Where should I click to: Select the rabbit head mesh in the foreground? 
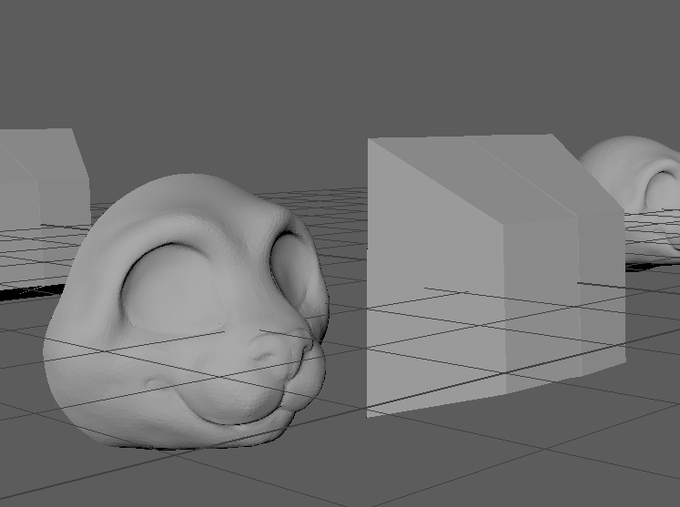click(x=186, y=311)
